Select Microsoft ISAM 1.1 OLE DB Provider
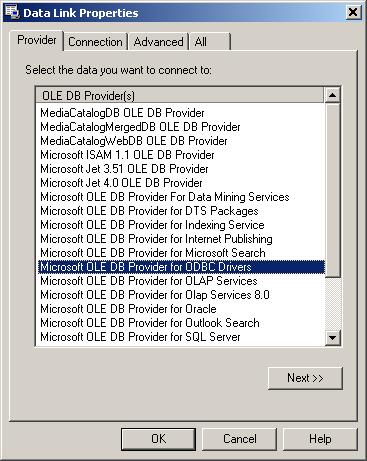The image size is (367, 461). (181, 155)
